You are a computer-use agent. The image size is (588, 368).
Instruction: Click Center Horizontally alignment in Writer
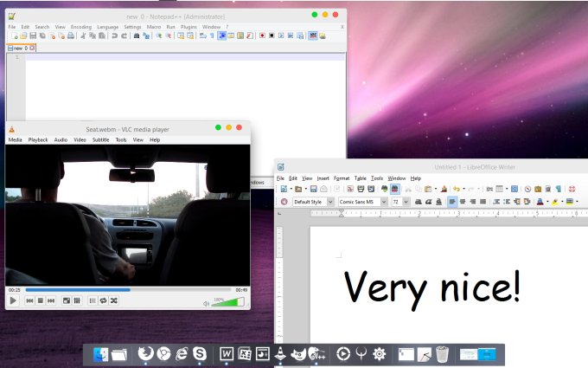click(463, 202)
